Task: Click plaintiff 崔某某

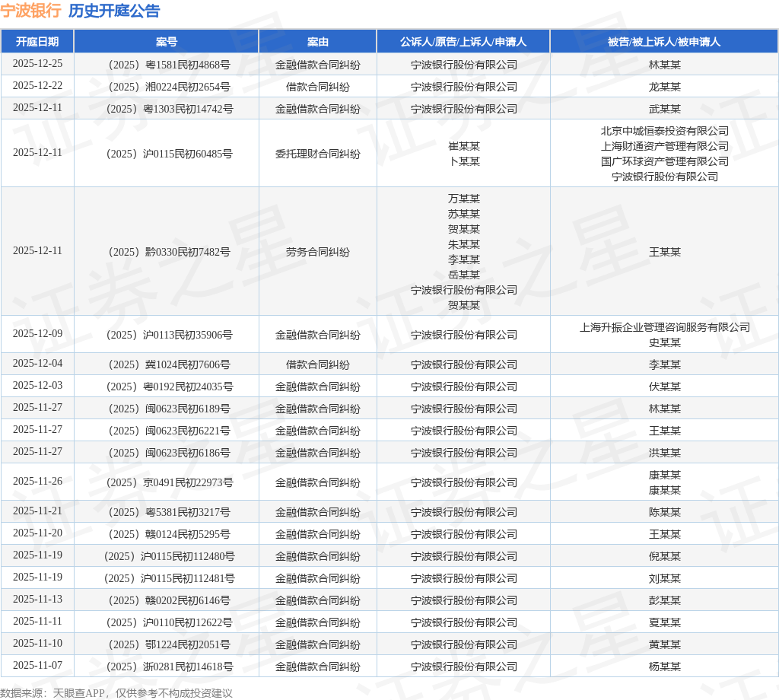Action: point(464,146)
